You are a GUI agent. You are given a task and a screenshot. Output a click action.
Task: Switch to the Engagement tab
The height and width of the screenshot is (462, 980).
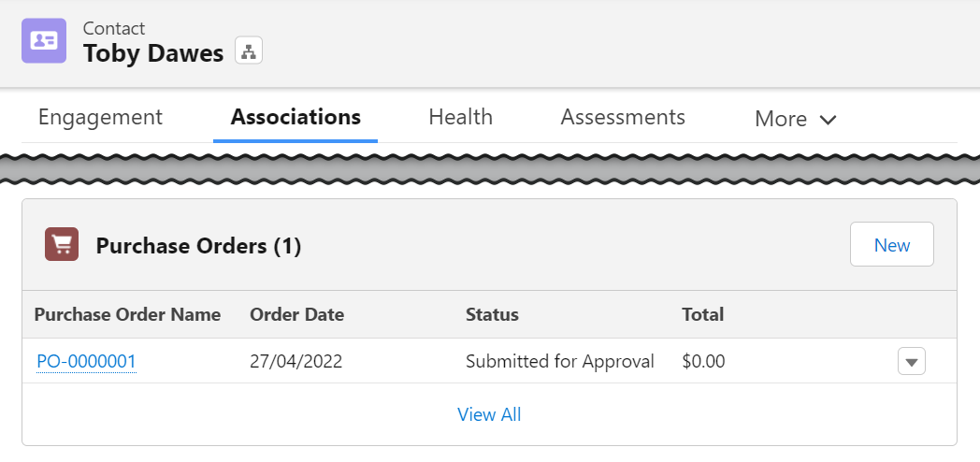pos(100,117)
